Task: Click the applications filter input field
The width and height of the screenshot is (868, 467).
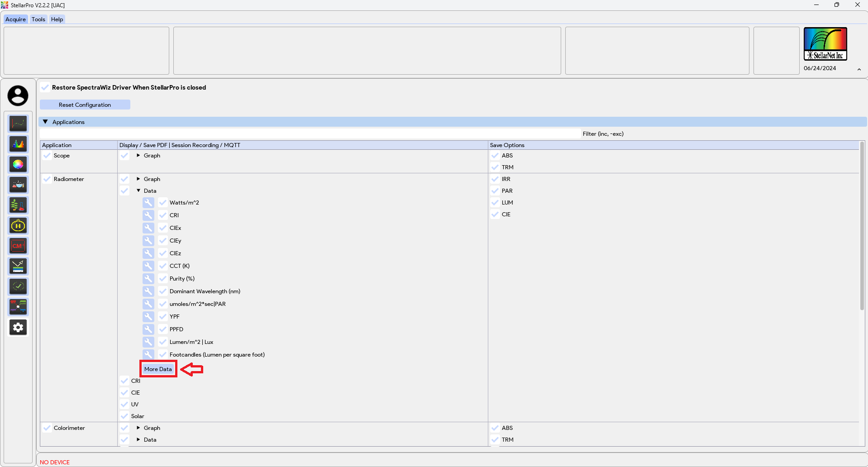Action: [310, 133]
